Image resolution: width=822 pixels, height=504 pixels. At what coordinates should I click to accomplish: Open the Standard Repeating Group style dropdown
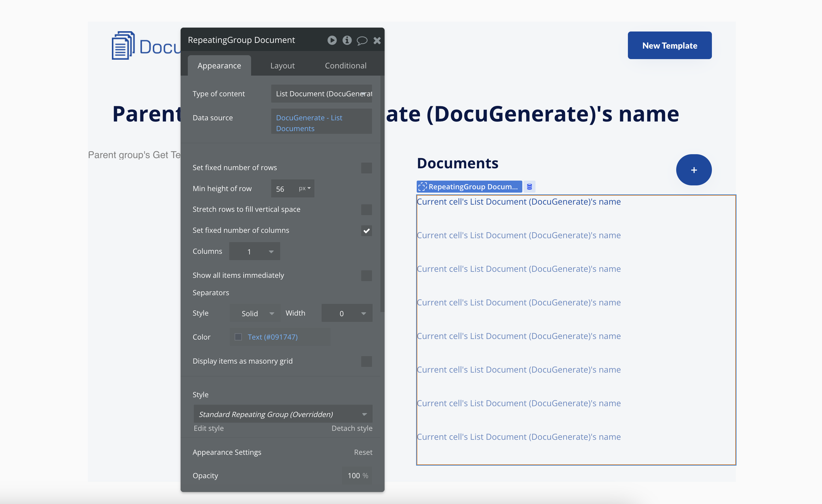point(283,414)
